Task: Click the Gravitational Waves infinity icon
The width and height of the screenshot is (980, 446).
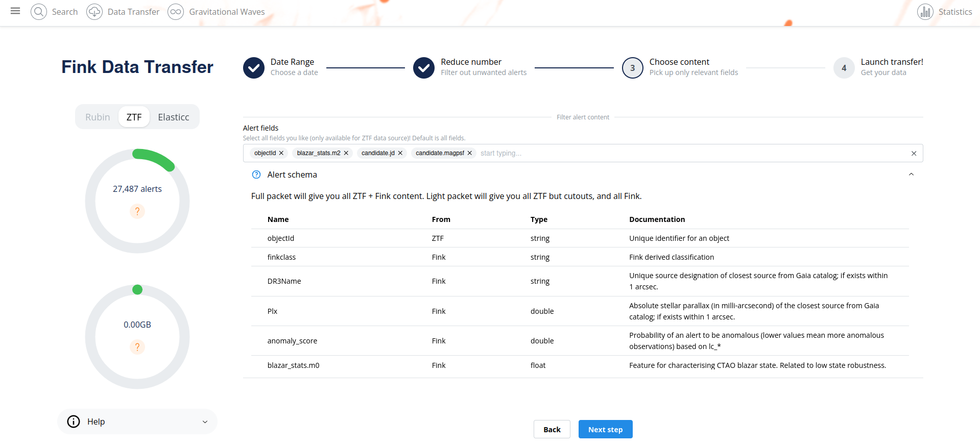Action: 176,11
